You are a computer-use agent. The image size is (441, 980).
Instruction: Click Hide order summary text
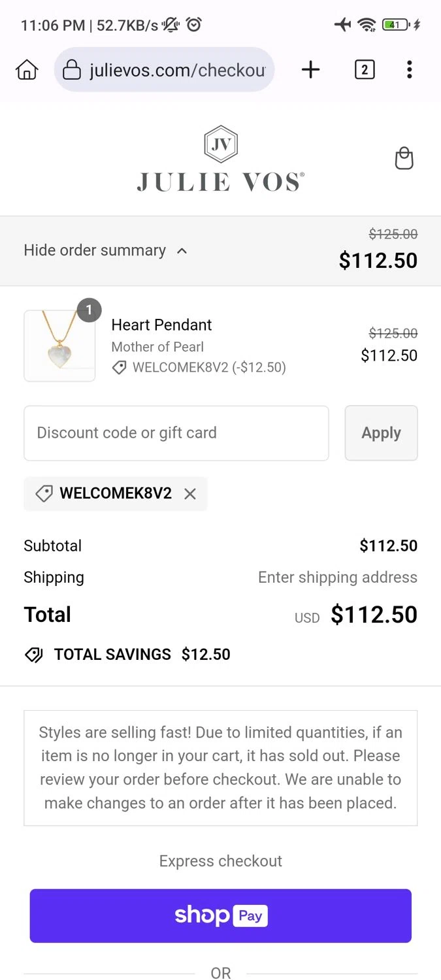(x=95, y=251)
